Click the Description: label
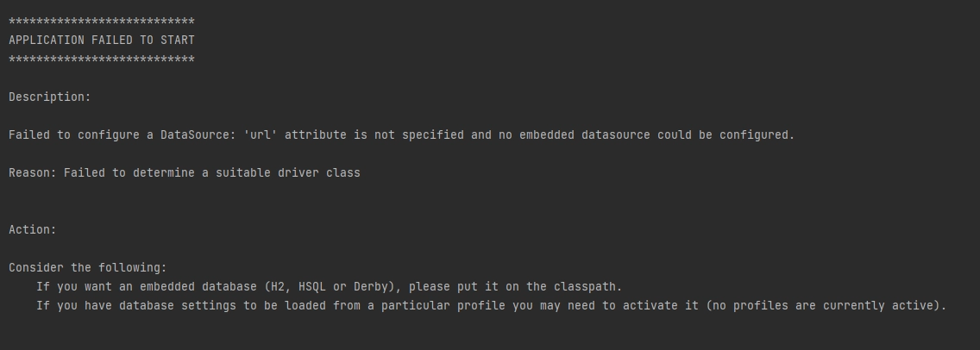Screen dimensions: 980x350 49,97
